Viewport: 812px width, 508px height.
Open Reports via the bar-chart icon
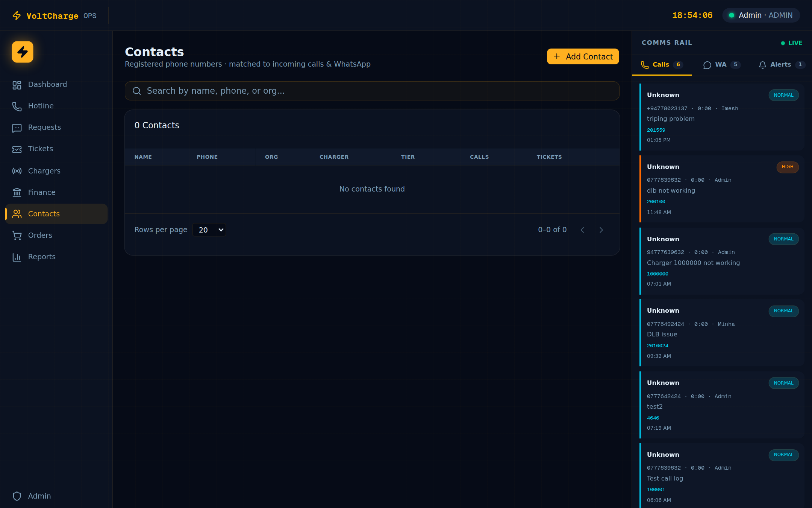(17, 257)
